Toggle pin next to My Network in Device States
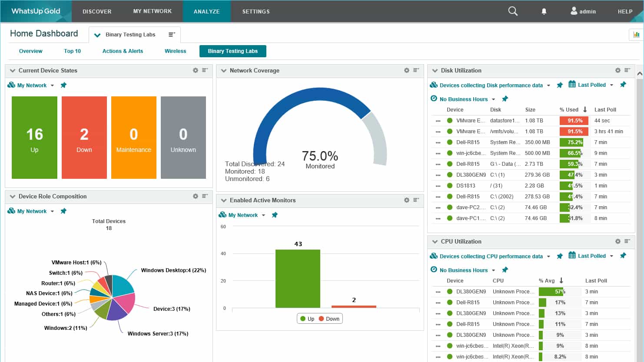This screenshot has width=644, height=362. coord(63,85)
